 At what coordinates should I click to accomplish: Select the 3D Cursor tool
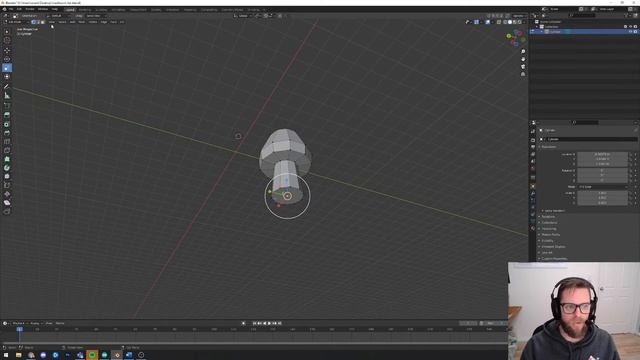(7, 40)
